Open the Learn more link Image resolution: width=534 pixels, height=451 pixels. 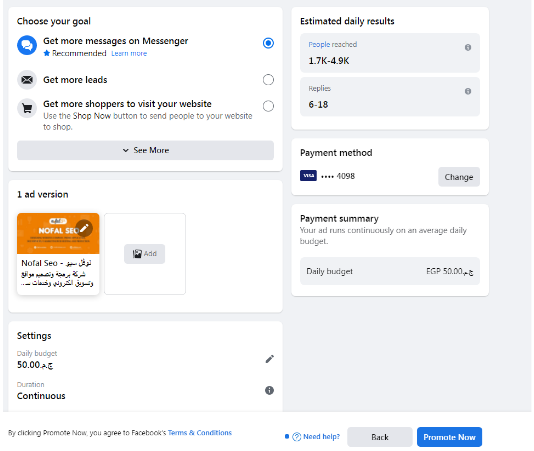point(129,53)
